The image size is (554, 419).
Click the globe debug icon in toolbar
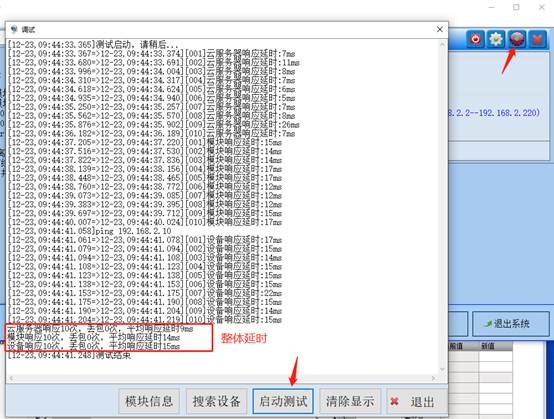click(x=517, y=39)
